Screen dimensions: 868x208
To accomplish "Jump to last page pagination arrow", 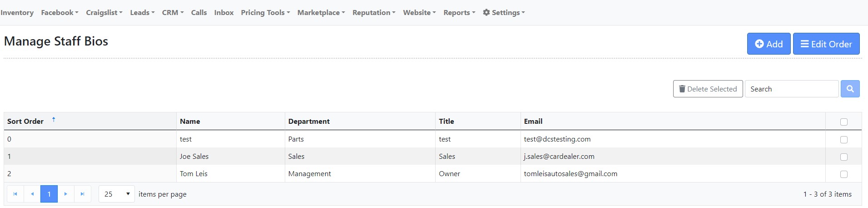I will click(82, 194).
